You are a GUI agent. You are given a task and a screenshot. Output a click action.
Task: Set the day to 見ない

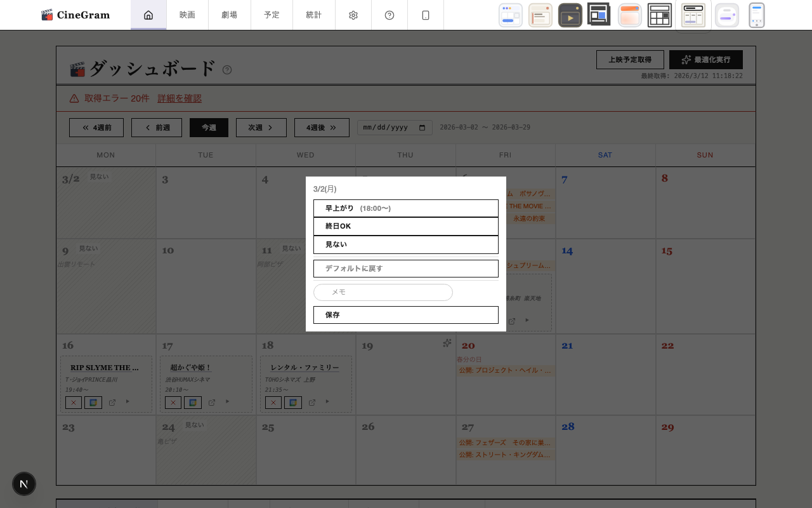pyautogui.click(x=405, y=244)
